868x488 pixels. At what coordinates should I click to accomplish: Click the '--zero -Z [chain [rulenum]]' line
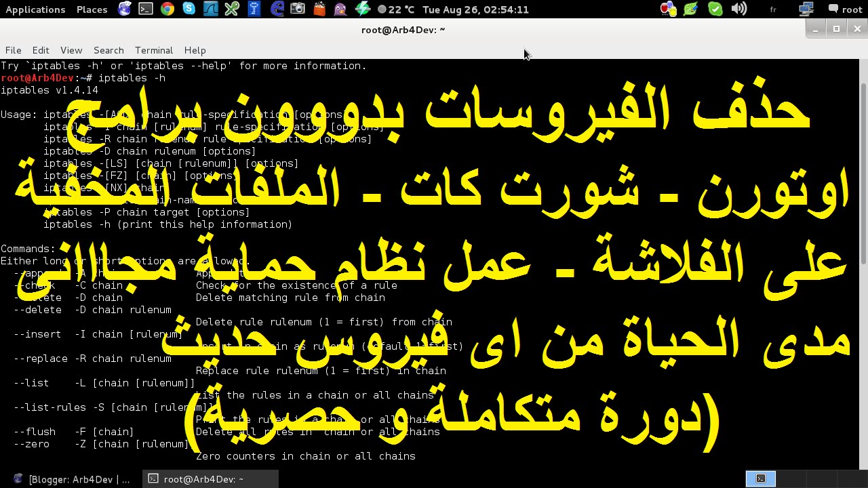[101, 444]
